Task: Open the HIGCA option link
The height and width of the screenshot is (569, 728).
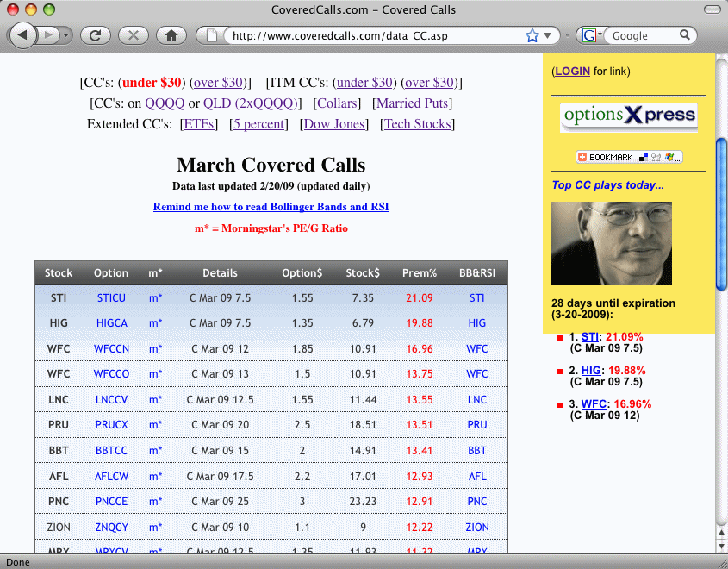Action: [111, 322]
